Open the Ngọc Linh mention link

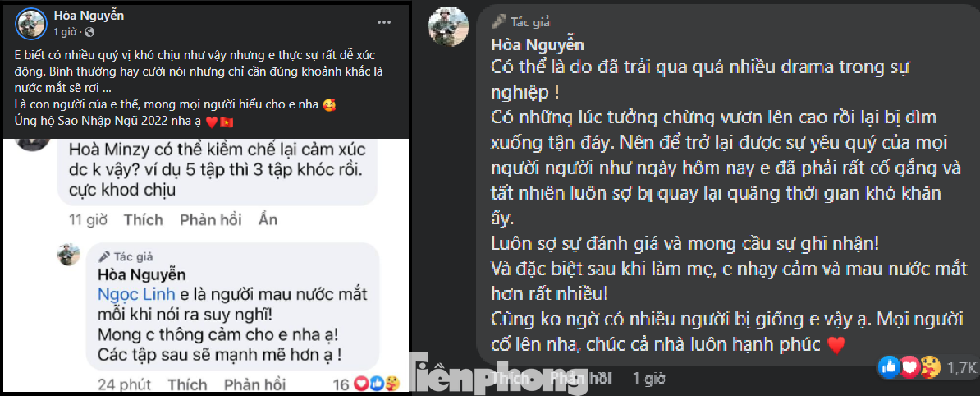125,293
